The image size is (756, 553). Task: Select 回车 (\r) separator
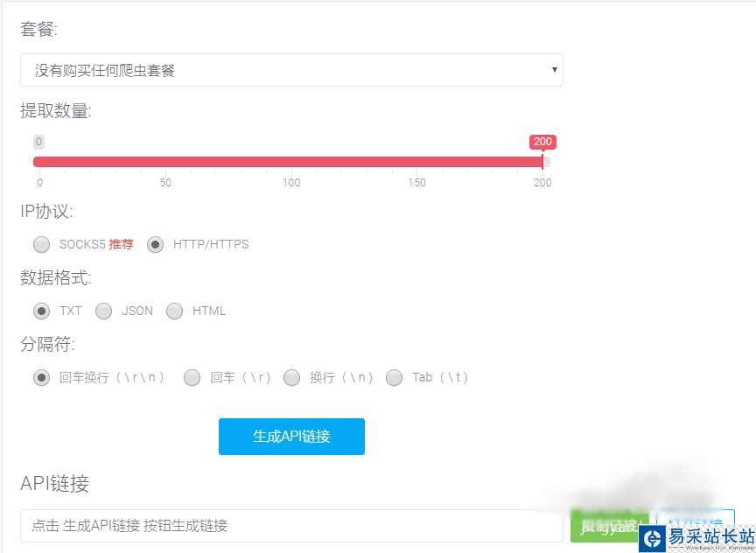(192, 377)
